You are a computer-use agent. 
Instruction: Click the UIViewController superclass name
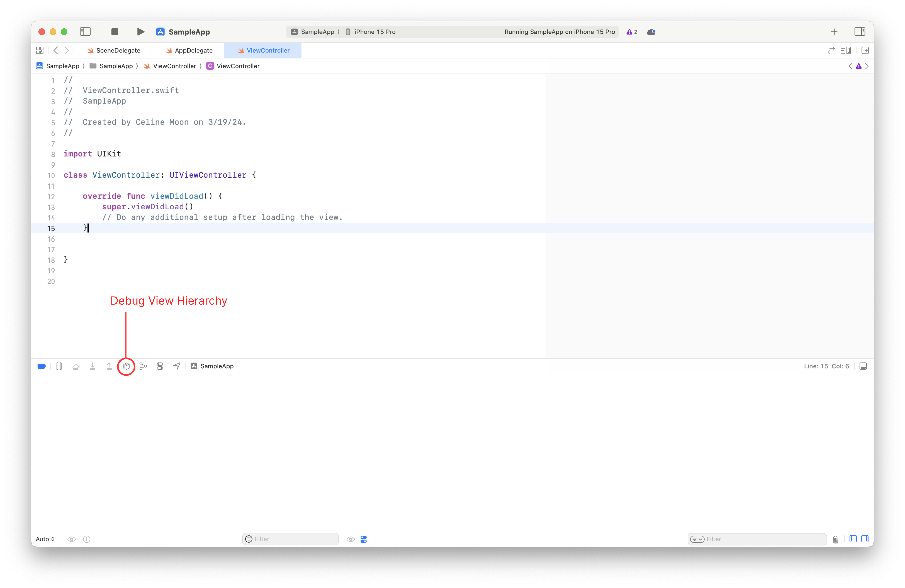click(208, 175)
